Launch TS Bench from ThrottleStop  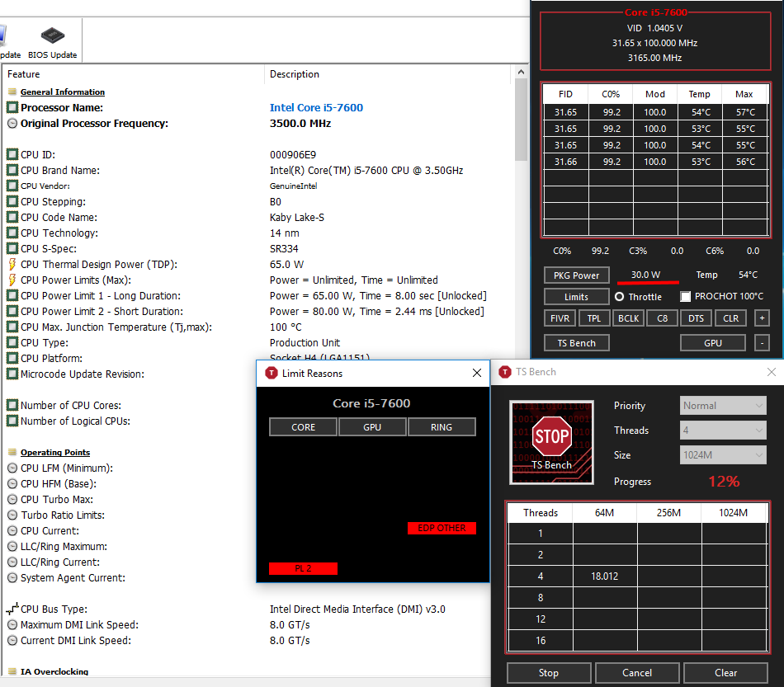coord(577,343)
